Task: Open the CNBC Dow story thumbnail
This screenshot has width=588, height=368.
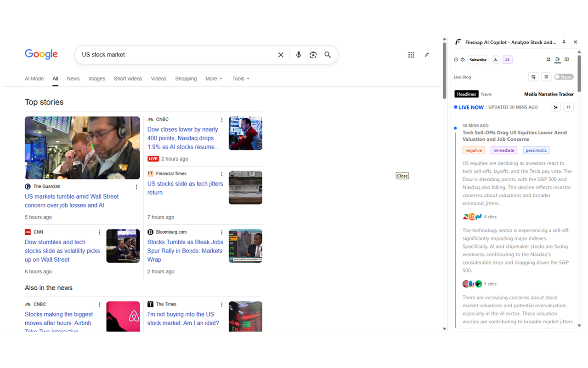Action: [x=245, y=133]
